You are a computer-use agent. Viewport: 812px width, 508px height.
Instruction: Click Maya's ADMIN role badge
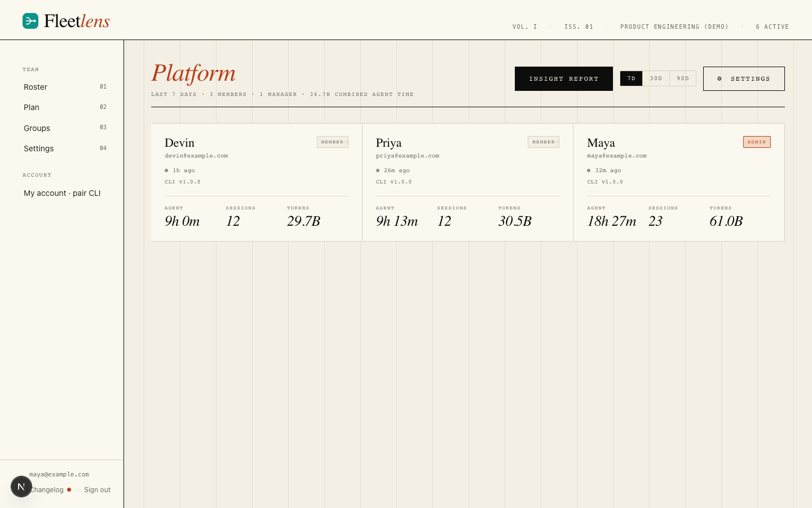757,142
